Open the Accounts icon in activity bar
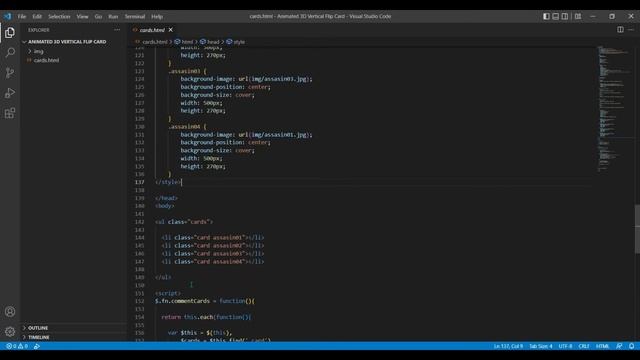640x360 pixels. coord(10,311)
